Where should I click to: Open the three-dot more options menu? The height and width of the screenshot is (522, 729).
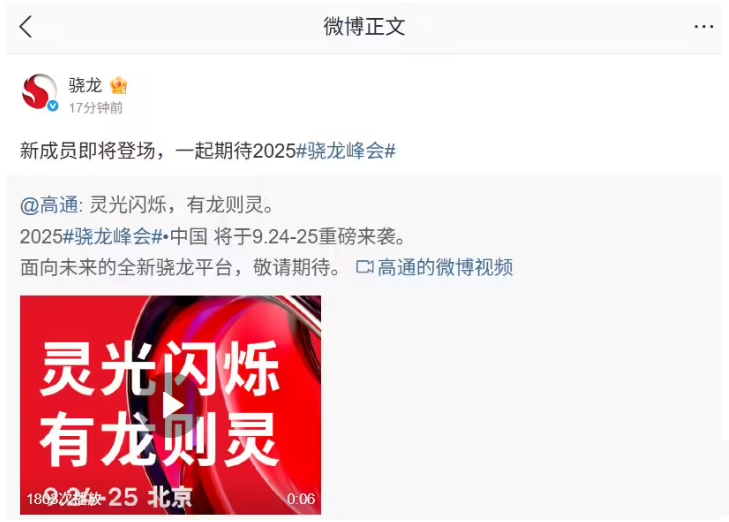click(x=703, y=27)
